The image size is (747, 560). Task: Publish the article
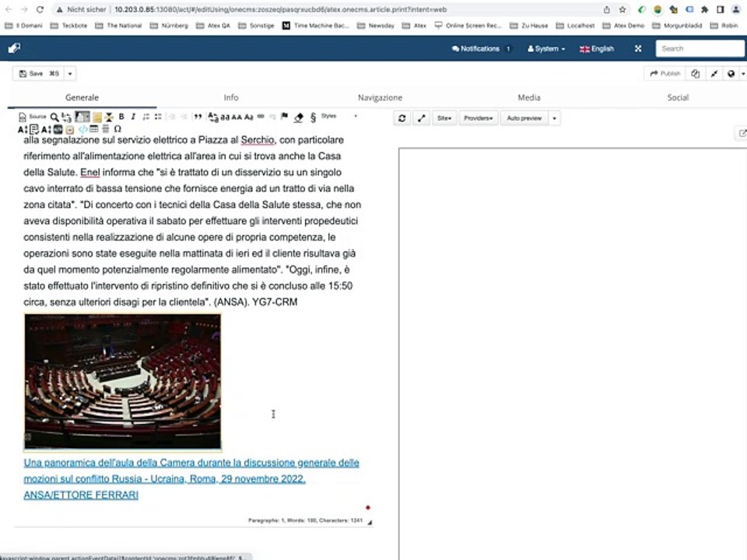point(665,74)
